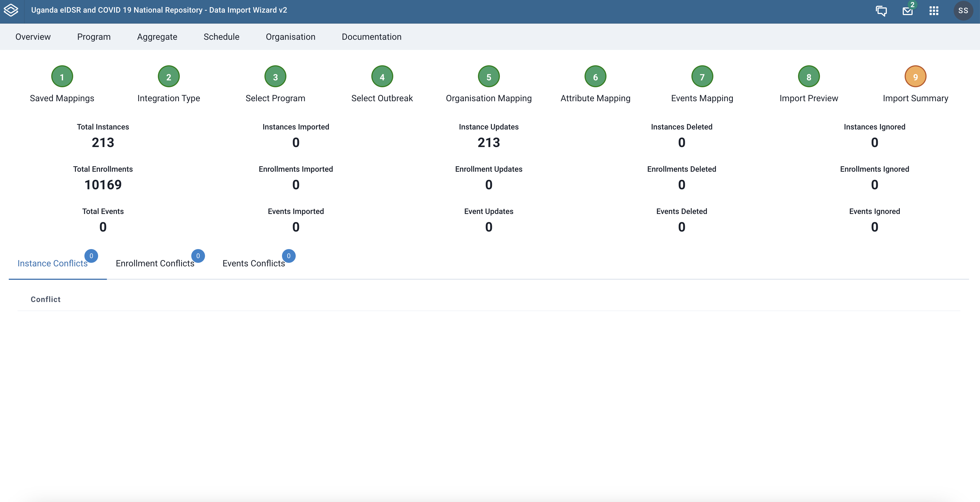
Task: Open the SS user profile avatar
Action: coord(963,11)
